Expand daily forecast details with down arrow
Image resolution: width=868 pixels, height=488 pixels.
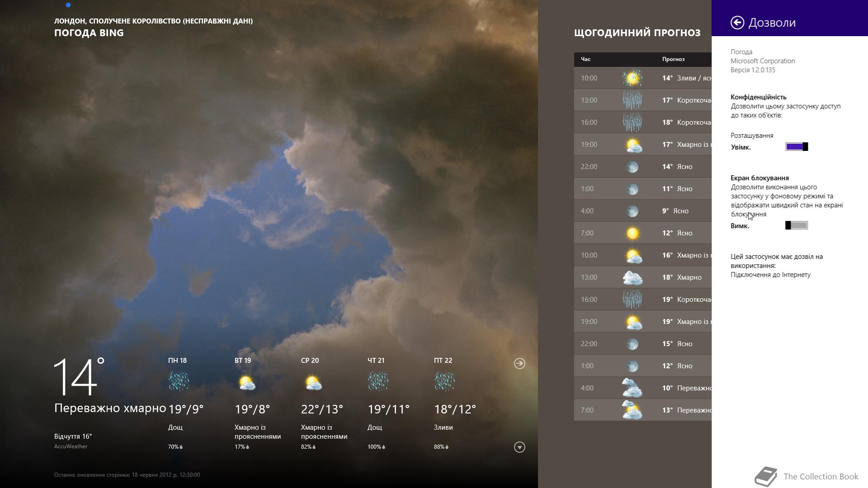(519, 447)
